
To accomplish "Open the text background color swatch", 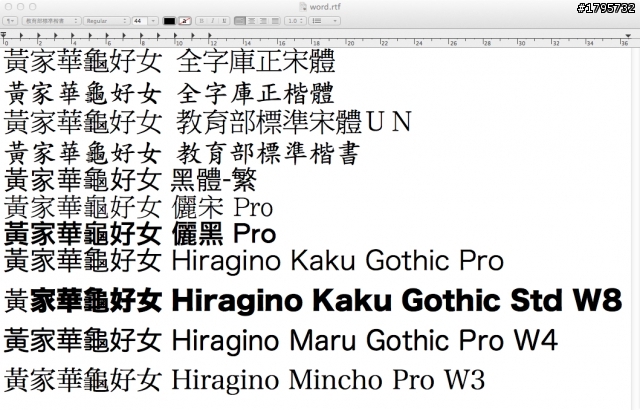I will [x=185, y=21].
